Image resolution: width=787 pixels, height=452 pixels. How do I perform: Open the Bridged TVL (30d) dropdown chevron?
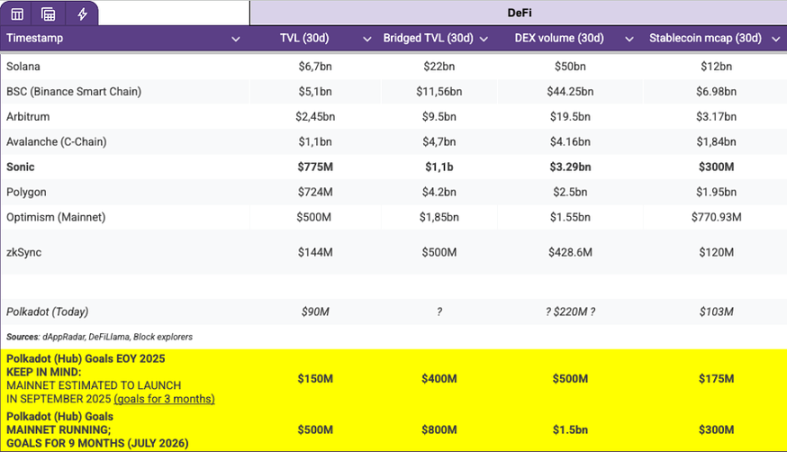tap(484, 39)
